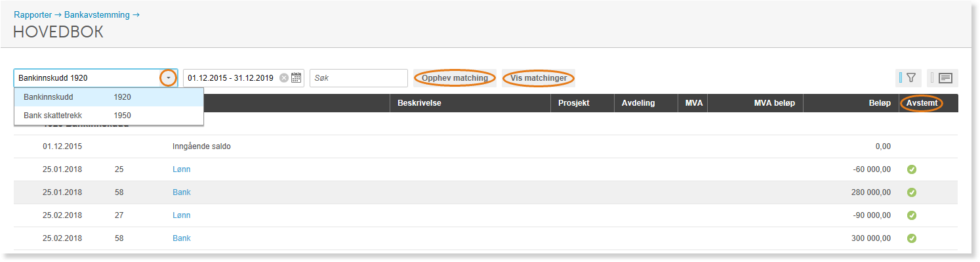Screen dimensions: 980x262
Task: Go to Rapporter breadcrumb
Action: click(x=33, y=14)
